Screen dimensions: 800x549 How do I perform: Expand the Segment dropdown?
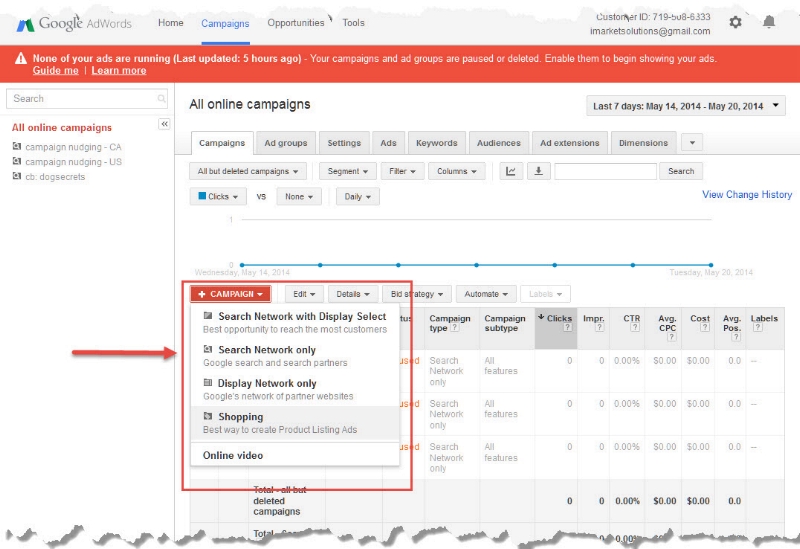(x=348, y=171)
